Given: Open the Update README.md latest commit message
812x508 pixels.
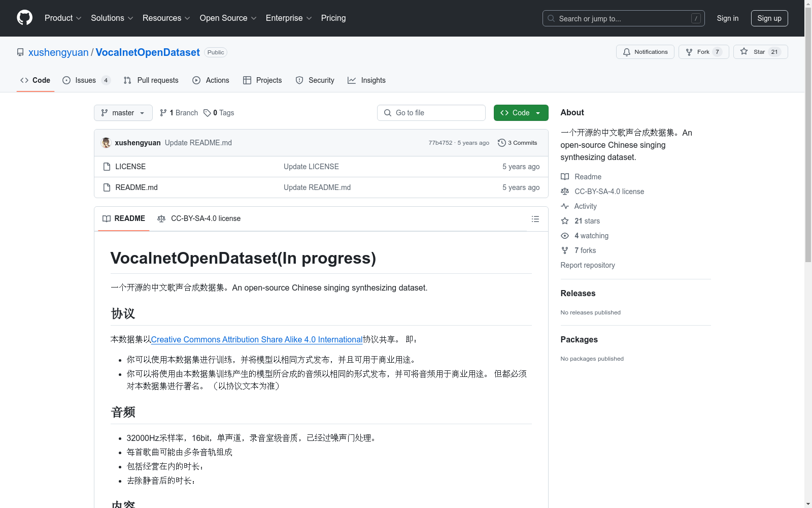Looking at the screenshot, I should 198,143.
